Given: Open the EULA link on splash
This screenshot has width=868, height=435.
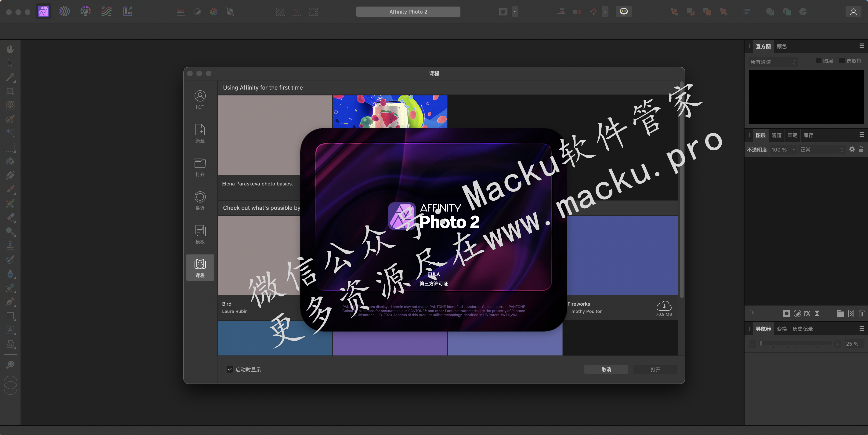Looking at the screenshot, I should pyautogui.click(x=434, y=274).
